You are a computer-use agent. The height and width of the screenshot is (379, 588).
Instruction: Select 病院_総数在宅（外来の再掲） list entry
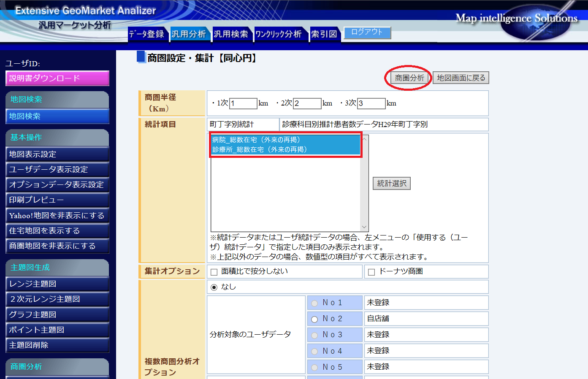pyautogui.click(x=285, y=140)
